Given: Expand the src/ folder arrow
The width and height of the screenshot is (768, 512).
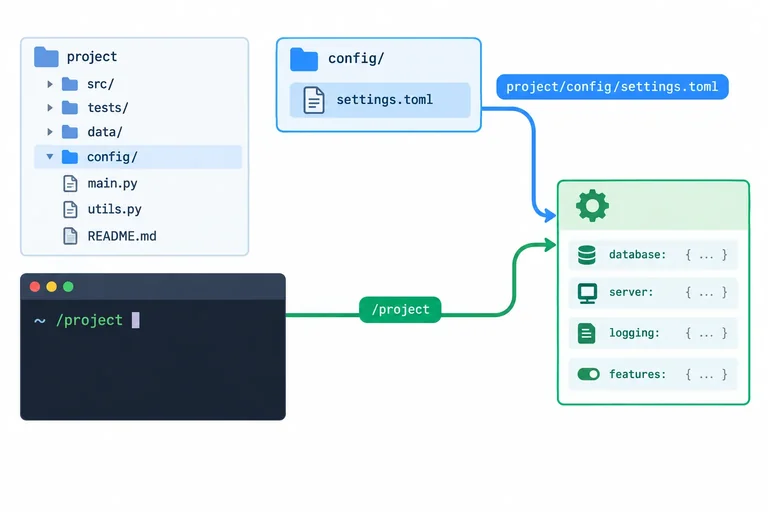Looking at the screenshot, I should [x=49, y=84].
